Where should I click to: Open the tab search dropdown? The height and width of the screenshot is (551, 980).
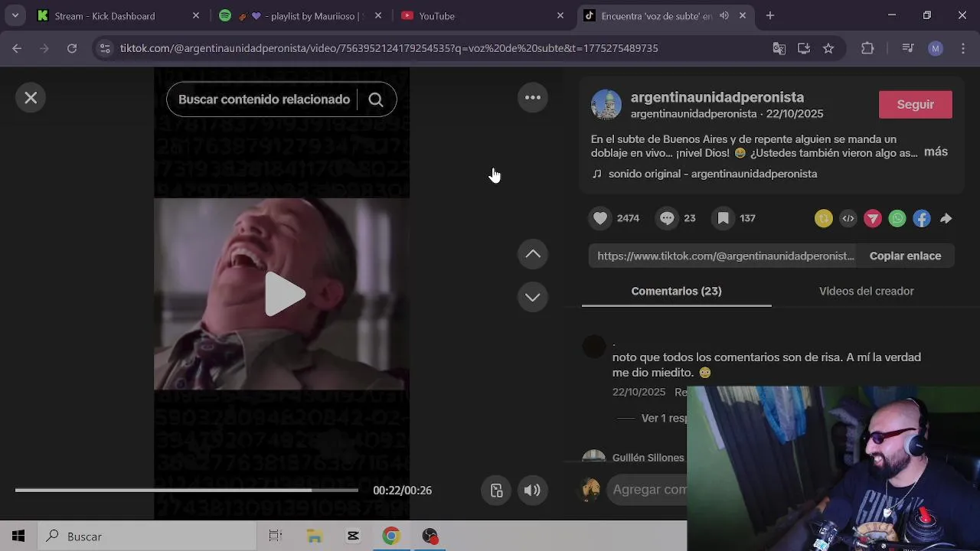[15, 15]
